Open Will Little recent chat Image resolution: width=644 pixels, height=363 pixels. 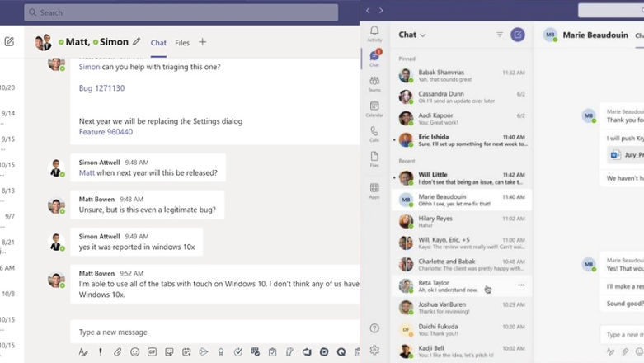tap(462, 178)
